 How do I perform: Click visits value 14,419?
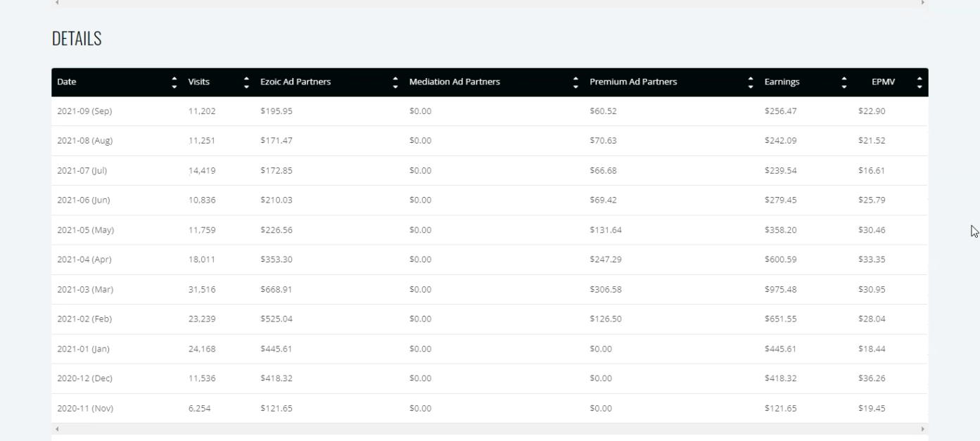click(202, 171)
